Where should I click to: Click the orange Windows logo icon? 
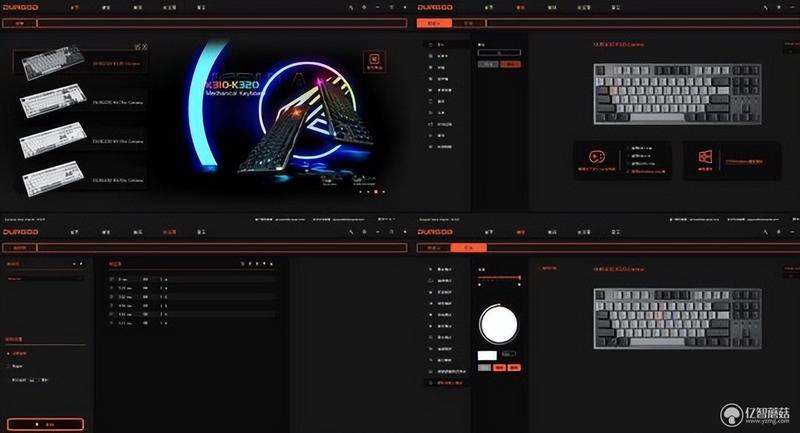click(705, 157)
